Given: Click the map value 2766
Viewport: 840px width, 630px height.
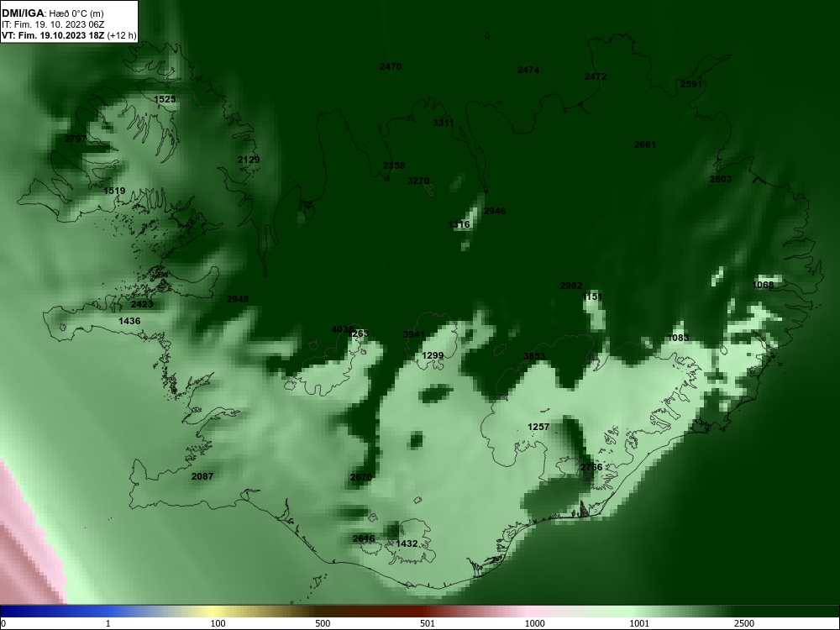Looking at the screenshot, I should pyautogui.click(x=591, y=467).
